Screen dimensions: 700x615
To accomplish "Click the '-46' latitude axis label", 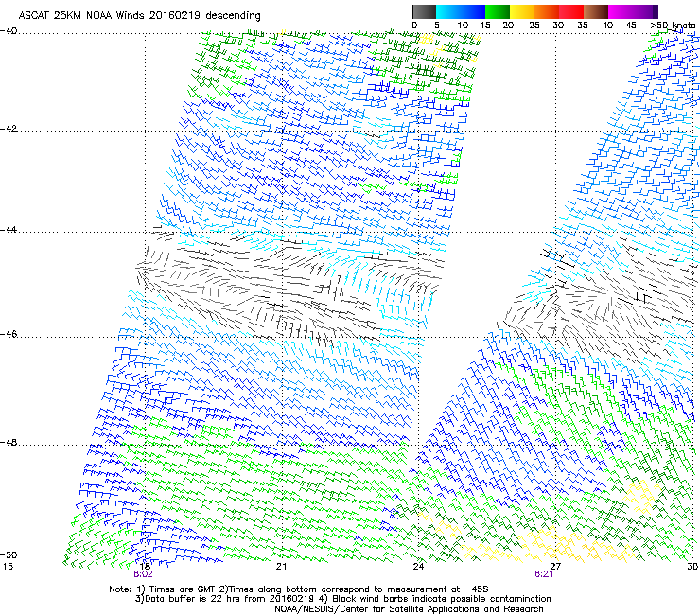I will [x=9, y=335].
